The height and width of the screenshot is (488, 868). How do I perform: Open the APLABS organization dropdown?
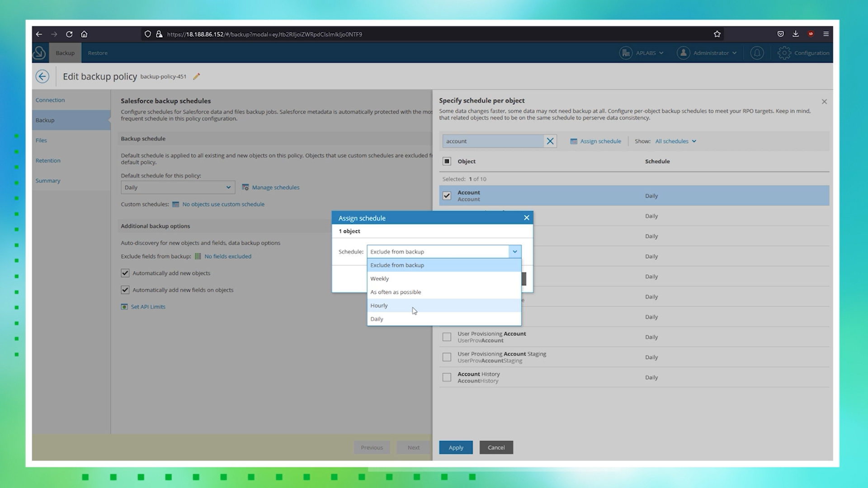tap(642, 53)
